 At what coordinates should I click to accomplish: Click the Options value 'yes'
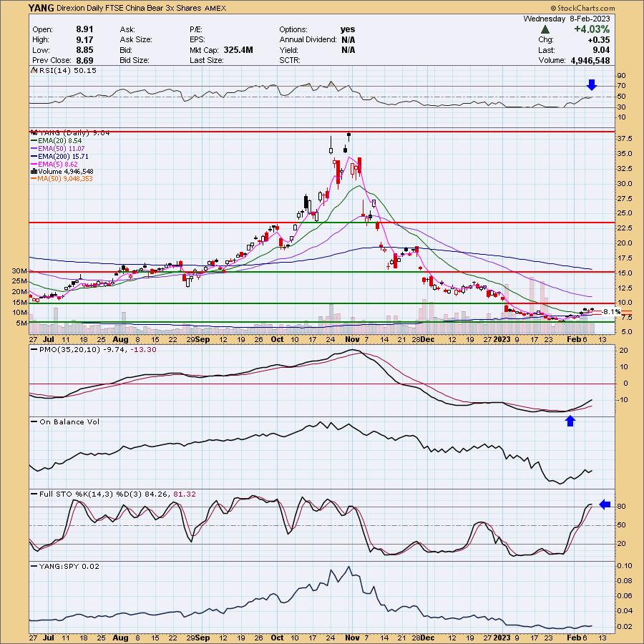[x=348, y=29]
